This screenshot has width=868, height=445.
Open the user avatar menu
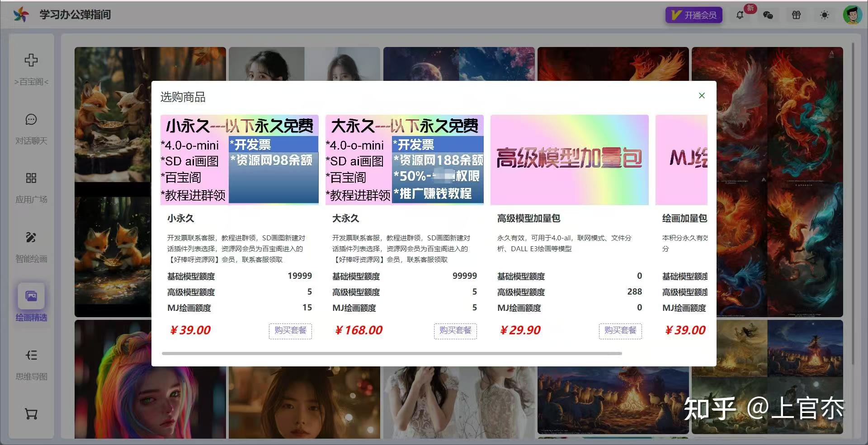[x=853, y=15]
